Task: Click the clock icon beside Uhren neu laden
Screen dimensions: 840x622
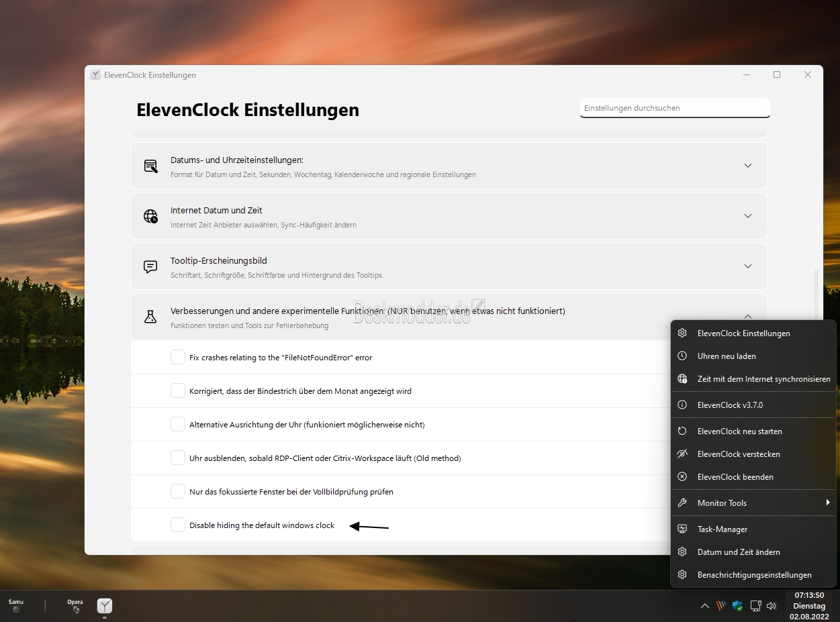Action: pyautogui.click(x=682, y=356)
